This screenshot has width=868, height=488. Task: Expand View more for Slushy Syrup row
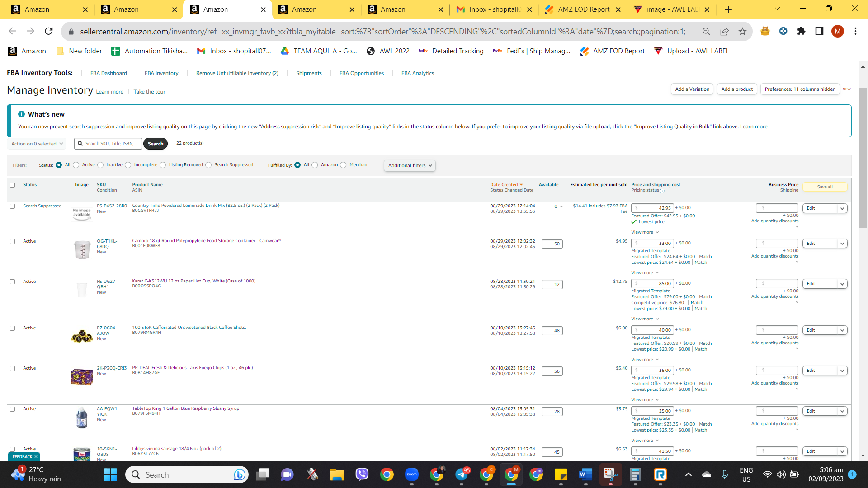tap(645, 441)
